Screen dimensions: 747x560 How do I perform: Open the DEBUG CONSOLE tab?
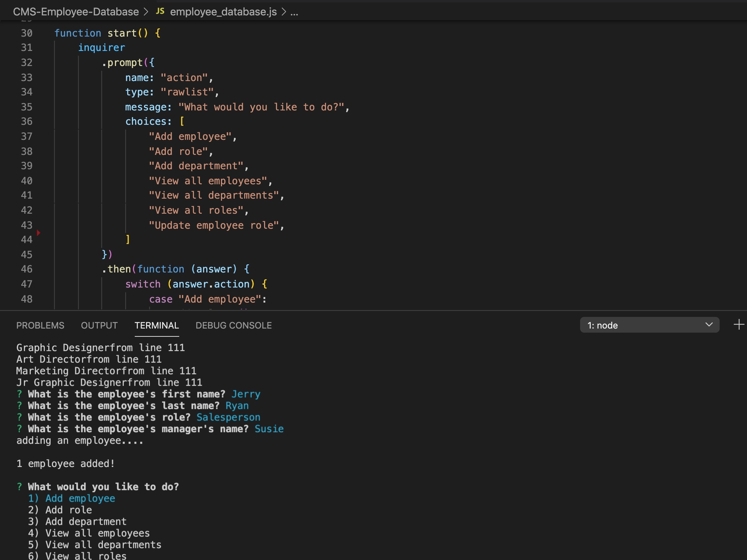coord(234,325)
